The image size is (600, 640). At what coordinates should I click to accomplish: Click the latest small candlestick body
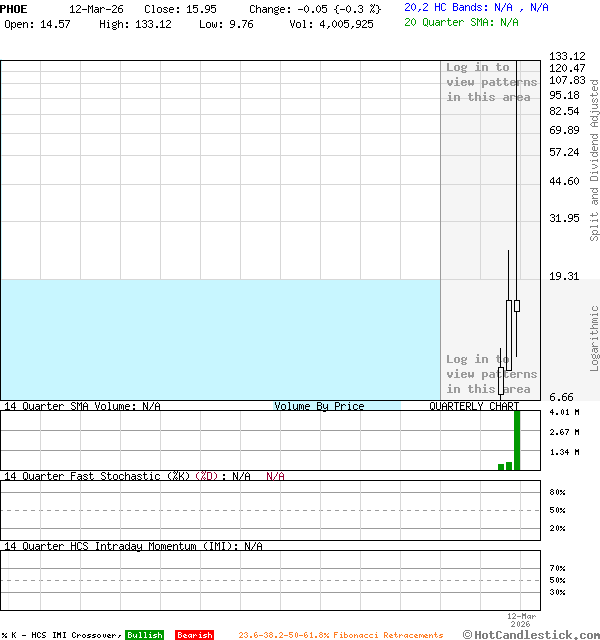tap(517, 306)
